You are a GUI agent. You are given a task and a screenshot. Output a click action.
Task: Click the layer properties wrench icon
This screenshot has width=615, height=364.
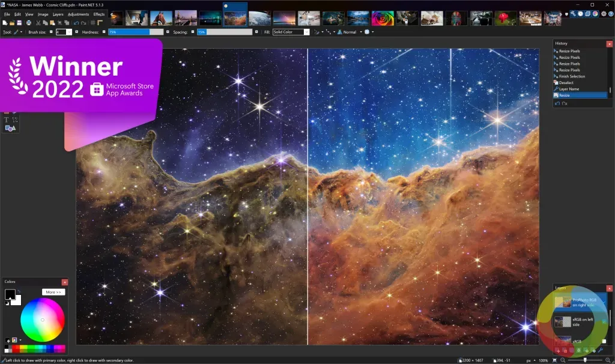click(601, 350)
